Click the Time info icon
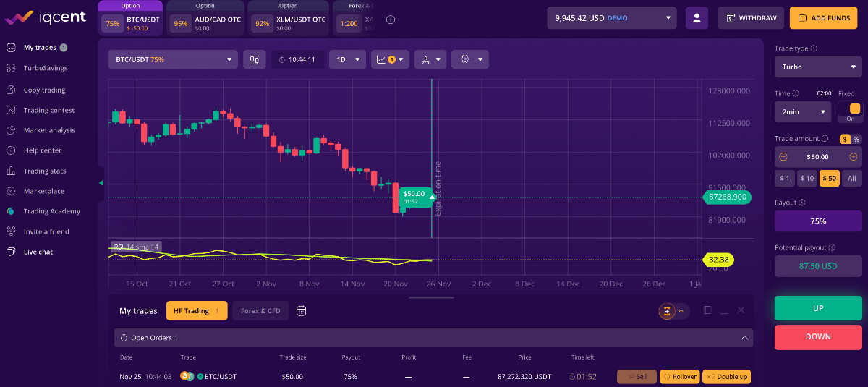The image size is (868, 387). pyautogui.click(x=796, y=93)
